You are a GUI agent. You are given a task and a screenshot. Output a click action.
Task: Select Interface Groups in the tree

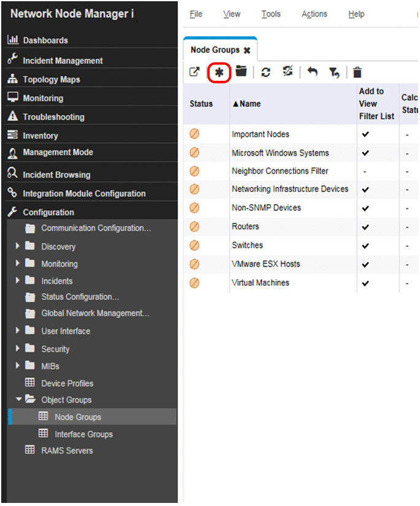83,434
